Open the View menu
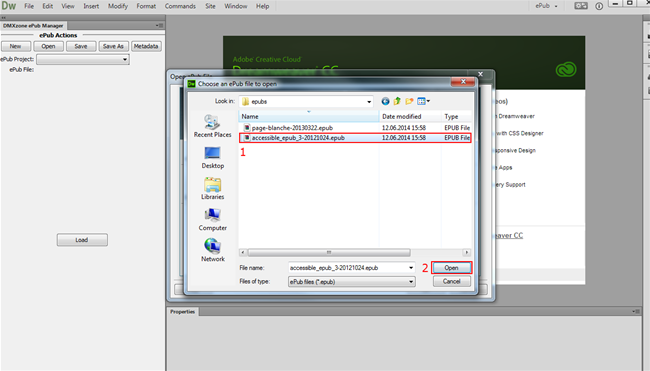 point(68,6)
